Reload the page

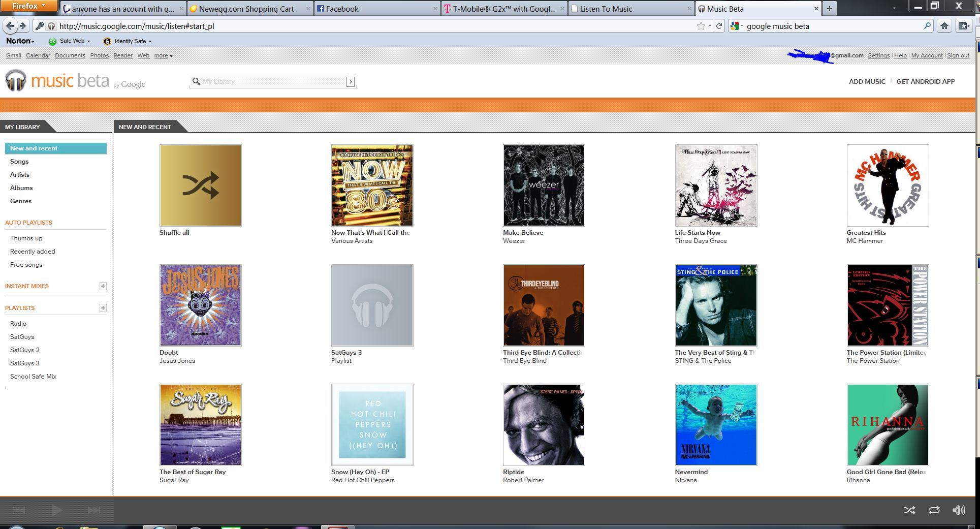tap(719, 26)
